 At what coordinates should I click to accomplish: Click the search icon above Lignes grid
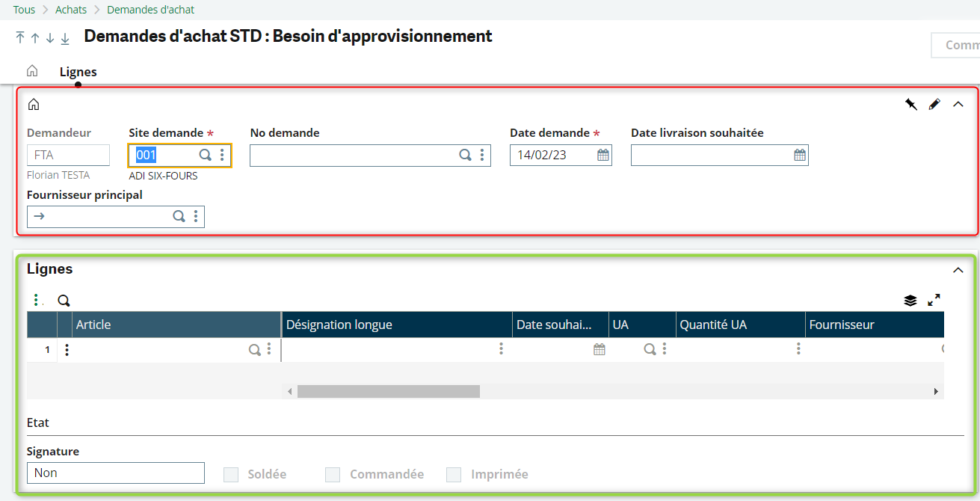click(x=64, y=301)
